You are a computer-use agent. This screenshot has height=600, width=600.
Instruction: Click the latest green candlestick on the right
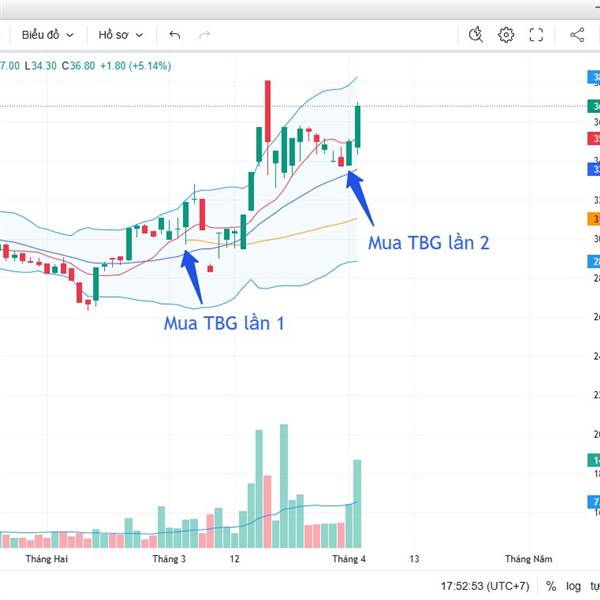(x=358, y=127)
